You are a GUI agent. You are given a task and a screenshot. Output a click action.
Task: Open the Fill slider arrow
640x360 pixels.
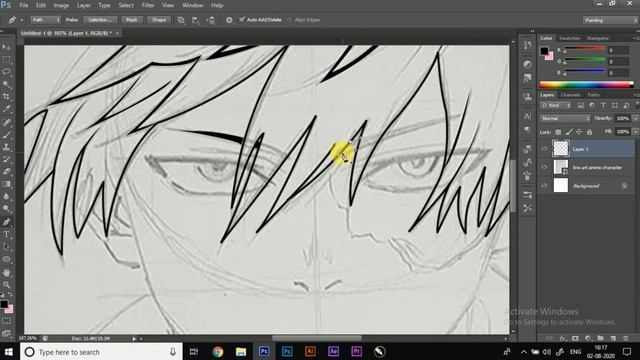coord(636,132)
